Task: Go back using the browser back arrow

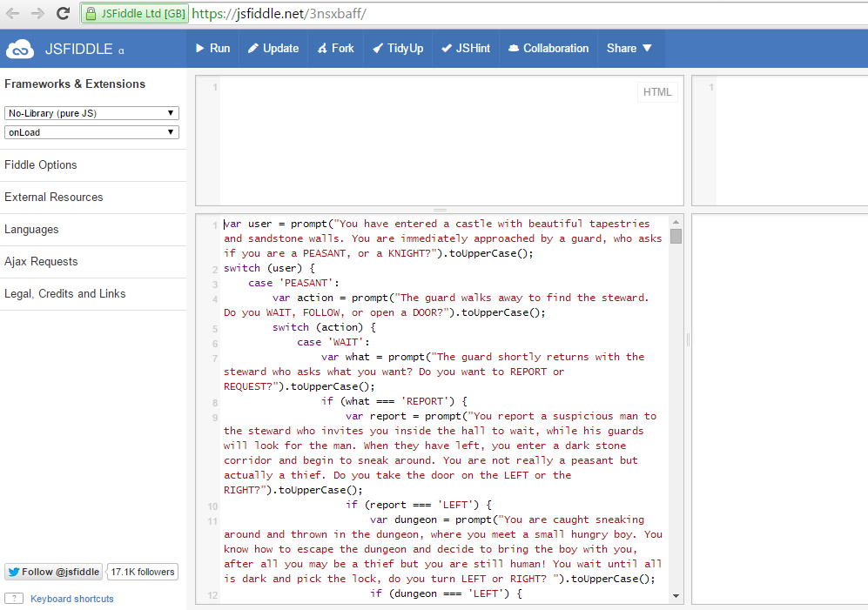Action: tap(13, 14)
